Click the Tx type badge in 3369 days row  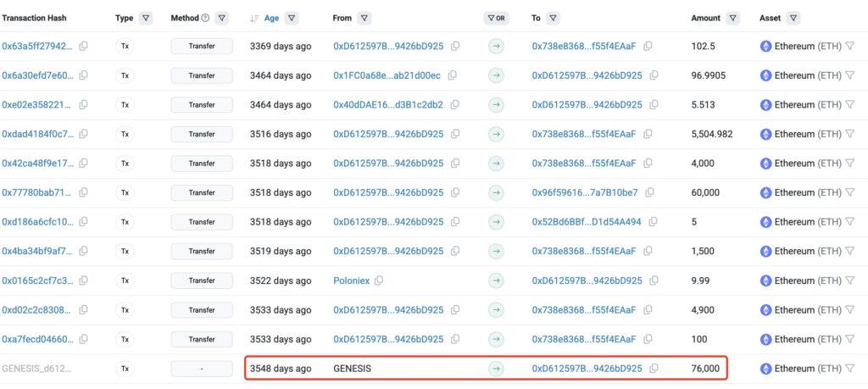(x=125, y=47)
